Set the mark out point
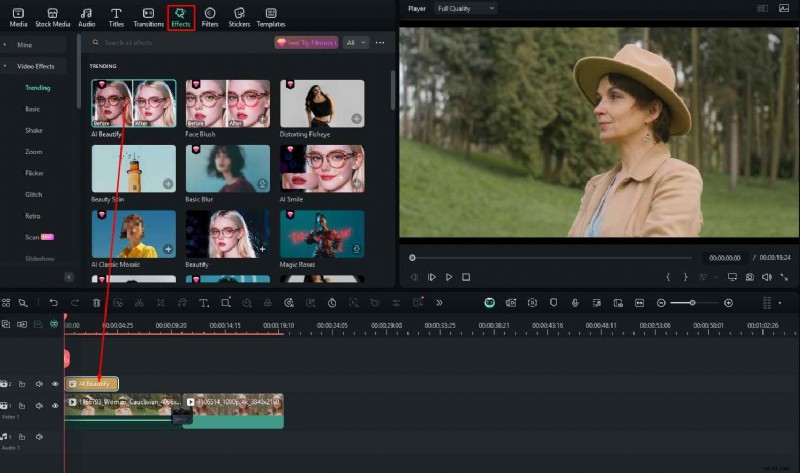This screenshot has height=473, width=800. 685,277
